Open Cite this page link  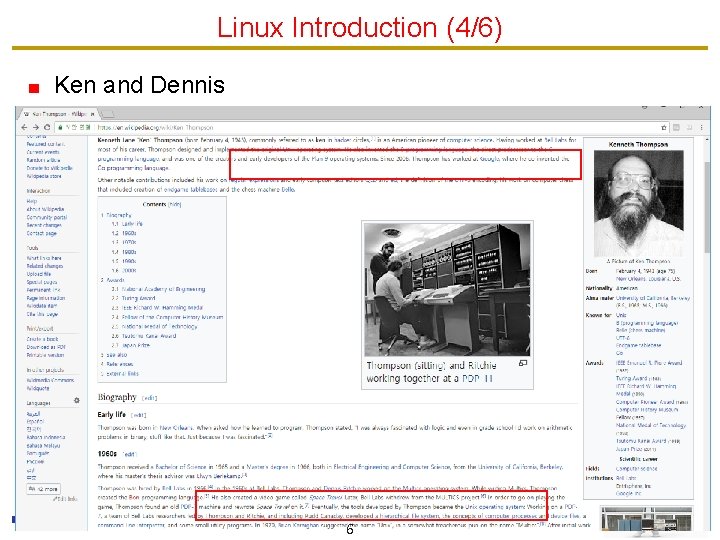pyautogui.click(x=42, y=314)
